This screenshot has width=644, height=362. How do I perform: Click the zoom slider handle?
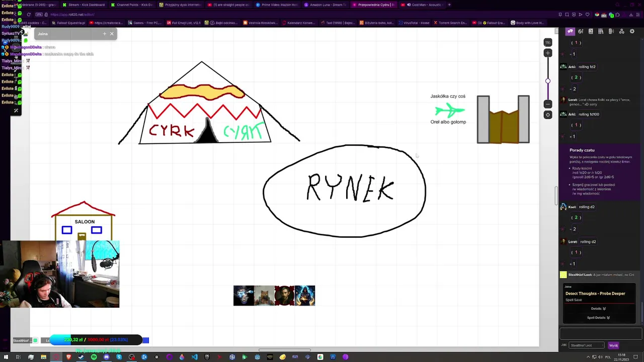pos(548,81)
